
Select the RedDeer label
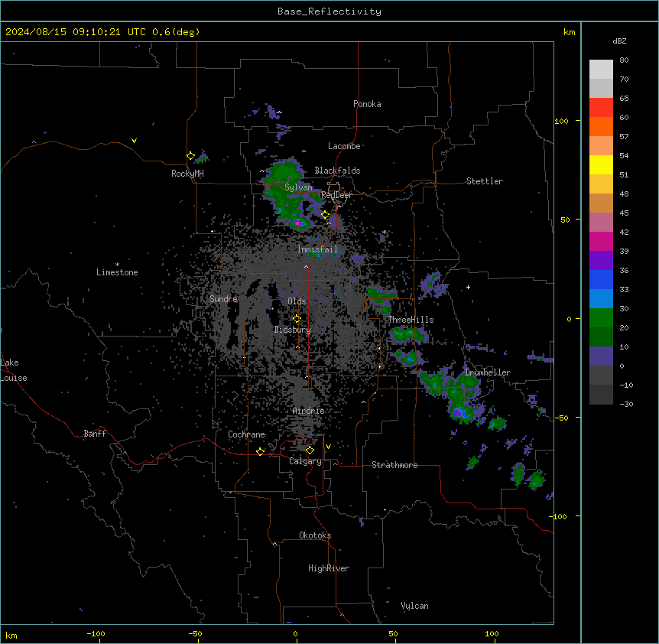tap(336, 195)
